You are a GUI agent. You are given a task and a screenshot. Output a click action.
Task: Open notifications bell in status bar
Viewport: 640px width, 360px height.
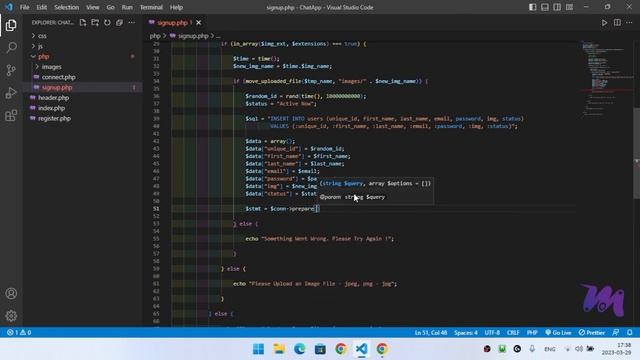[x=630, y=333]
